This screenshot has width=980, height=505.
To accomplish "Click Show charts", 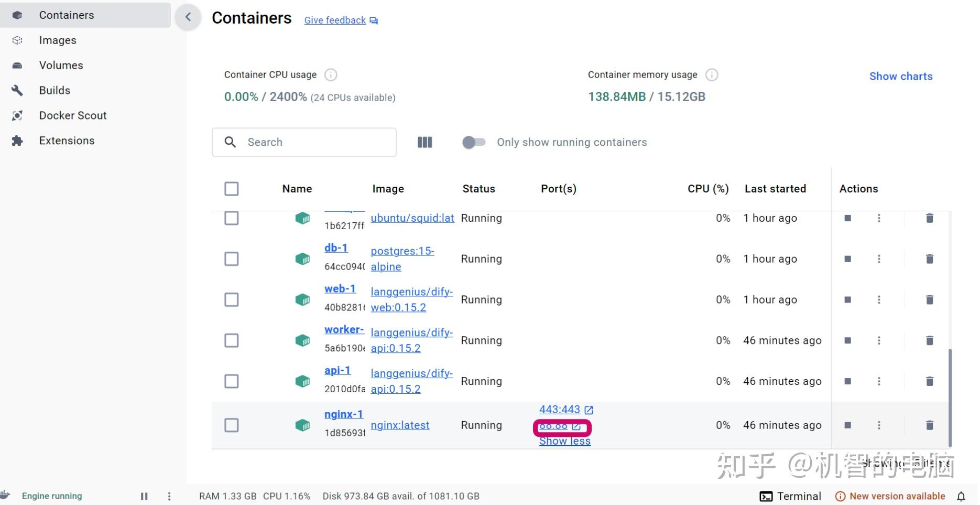I will tap(901, 76).
